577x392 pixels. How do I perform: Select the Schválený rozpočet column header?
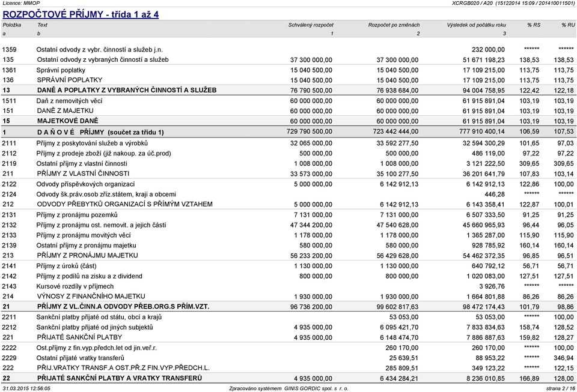311,25
